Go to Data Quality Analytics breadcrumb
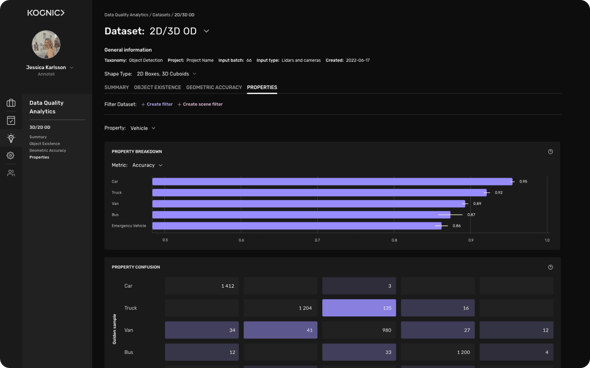Viewport: 590px width, 368px height. pyautogui.click(x=126, y=15)
